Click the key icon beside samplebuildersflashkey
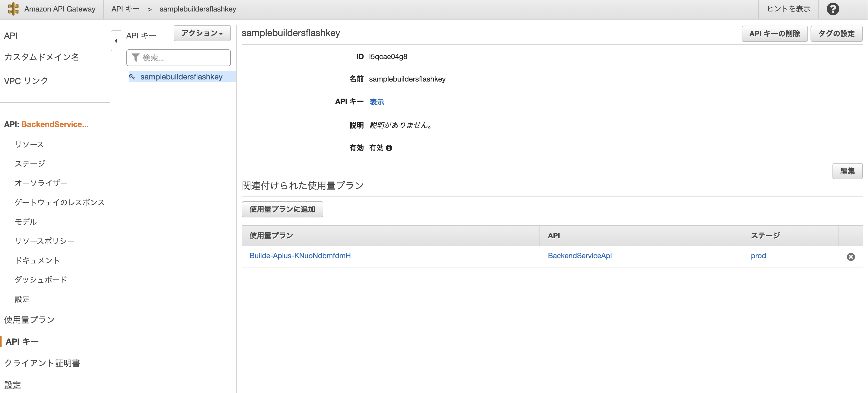 click(x=132, y=77)
